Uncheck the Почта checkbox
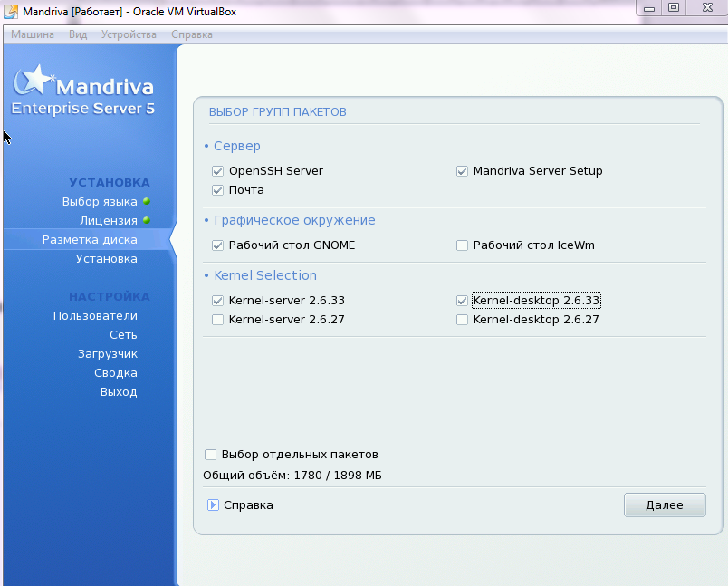This screenshot has width=728, height=586. coord(217,190)
